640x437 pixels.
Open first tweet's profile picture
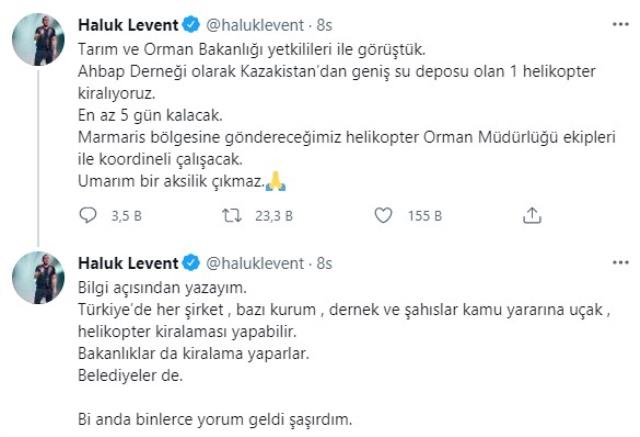pyautogui.click(x=38, y=45)
